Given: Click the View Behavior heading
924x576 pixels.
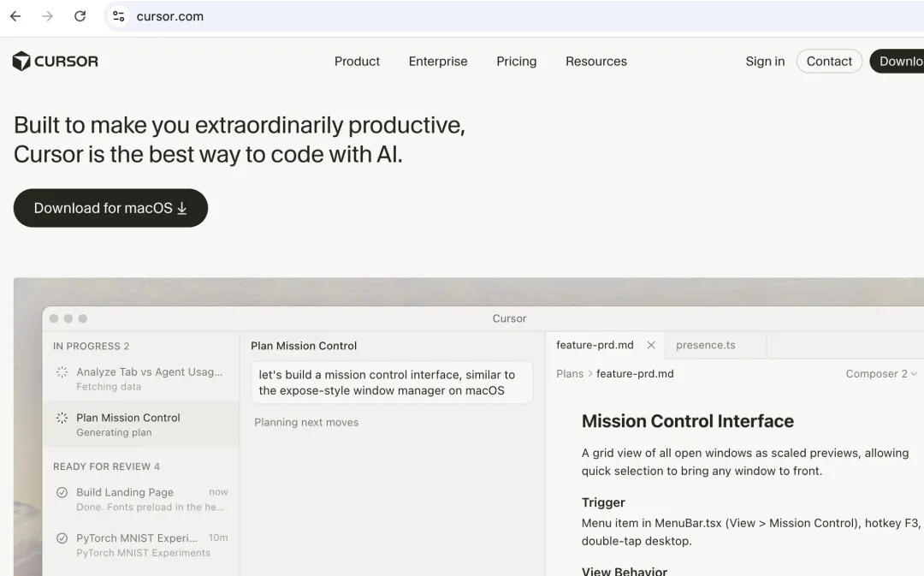Looking at the screenshot, I should click(x=625, y=571).
